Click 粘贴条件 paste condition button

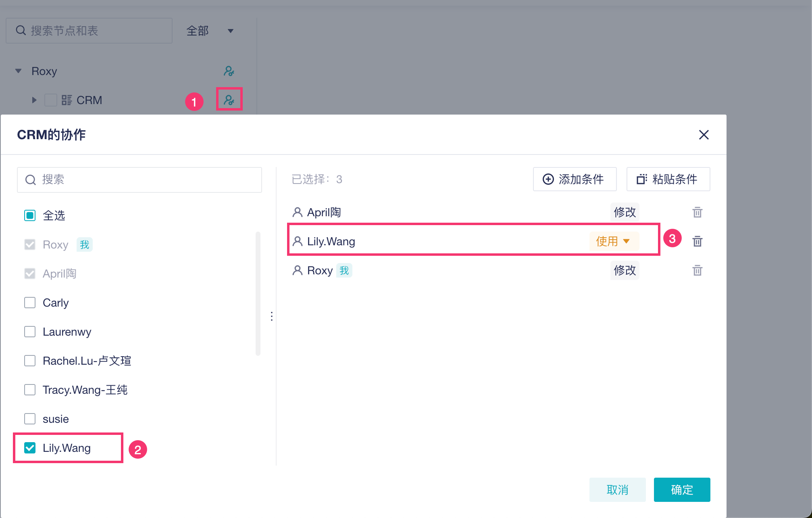coord(668,179)
